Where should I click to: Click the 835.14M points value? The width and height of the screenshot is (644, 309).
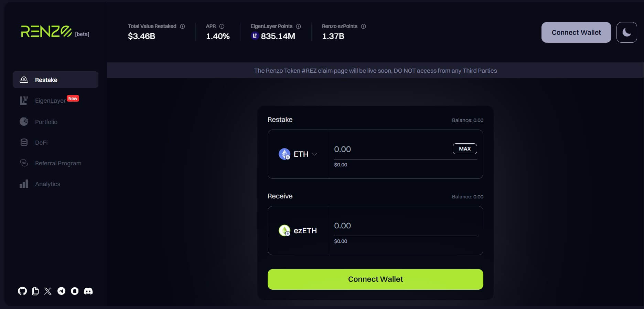pyautogui.click(x=278, y=36)
